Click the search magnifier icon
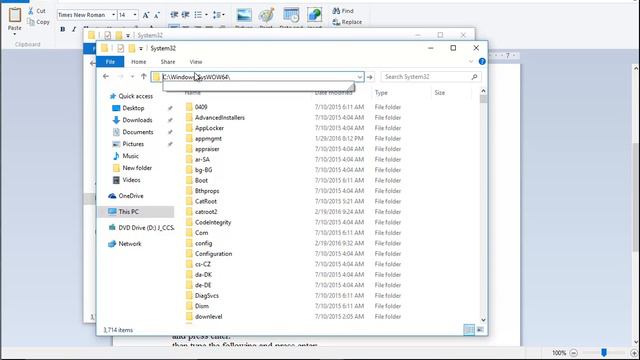This screenshot has width=640, height=360. 474,77
